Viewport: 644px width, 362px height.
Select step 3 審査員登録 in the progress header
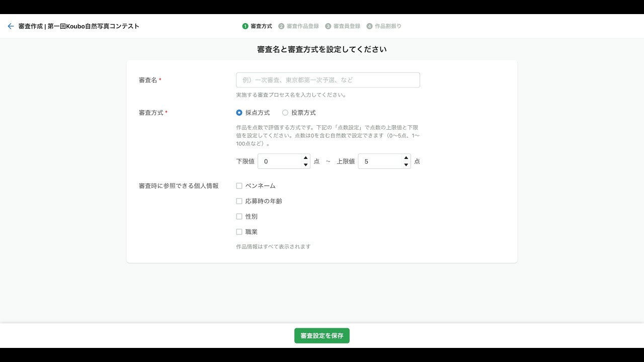click(x=343, y=26)
